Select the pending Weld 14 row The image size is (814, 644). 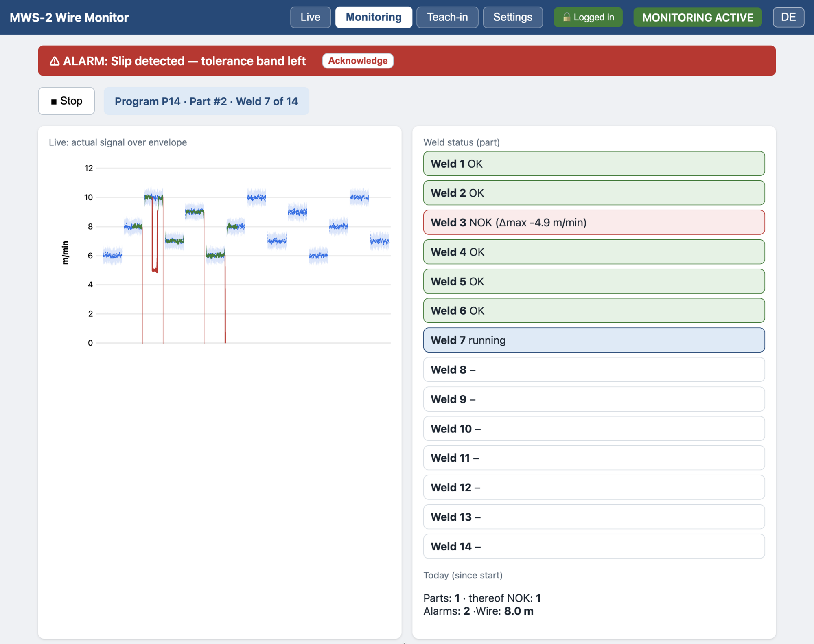coord(594,546)
